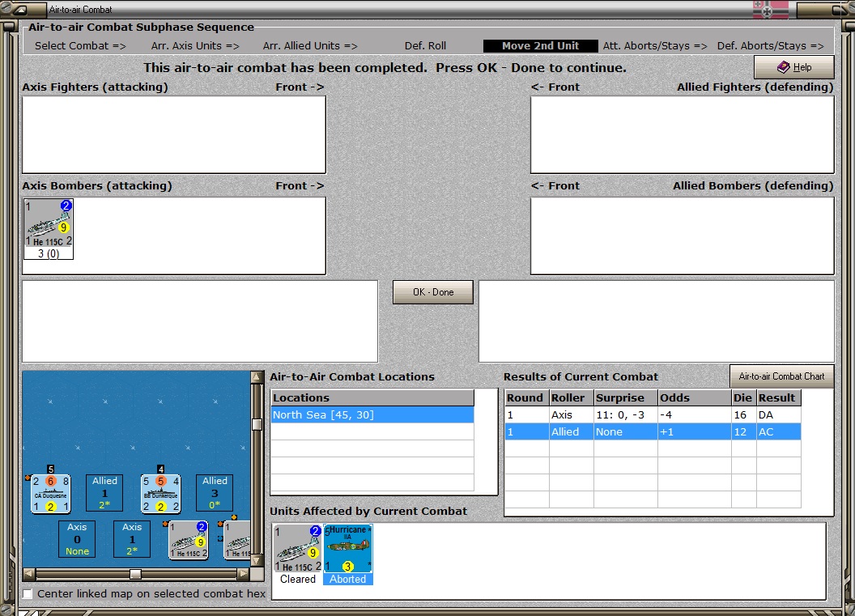
Task: Select the CA Duquesne ship counter on map
Action: click(x=51, y=494)
